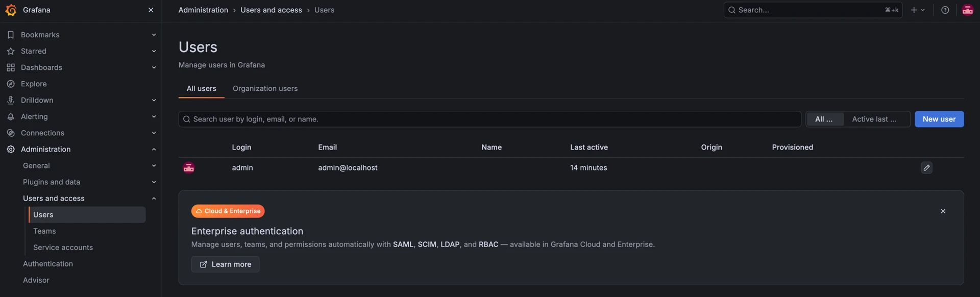The height and width of the screenshot is (297, 980).
Task: Open Service accounts in the sidebar
Action: click(63, 247)
